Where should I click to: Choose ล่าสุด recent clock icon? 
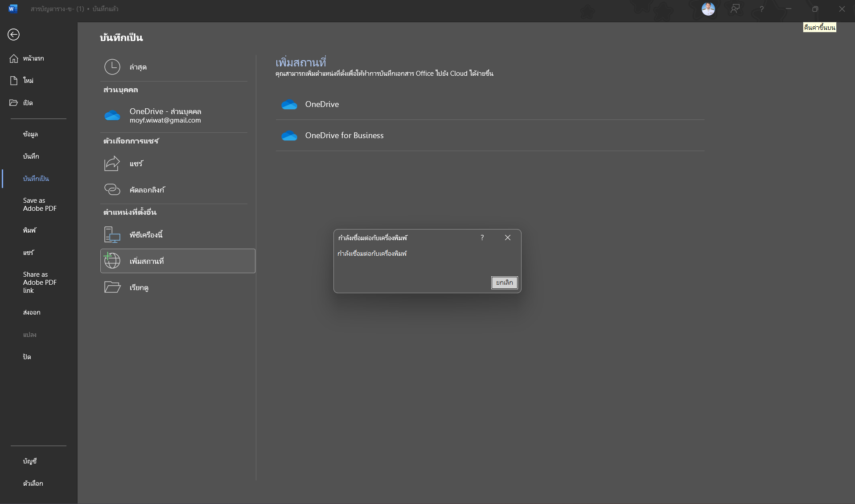pyautogui.click(x=112, y=67)
